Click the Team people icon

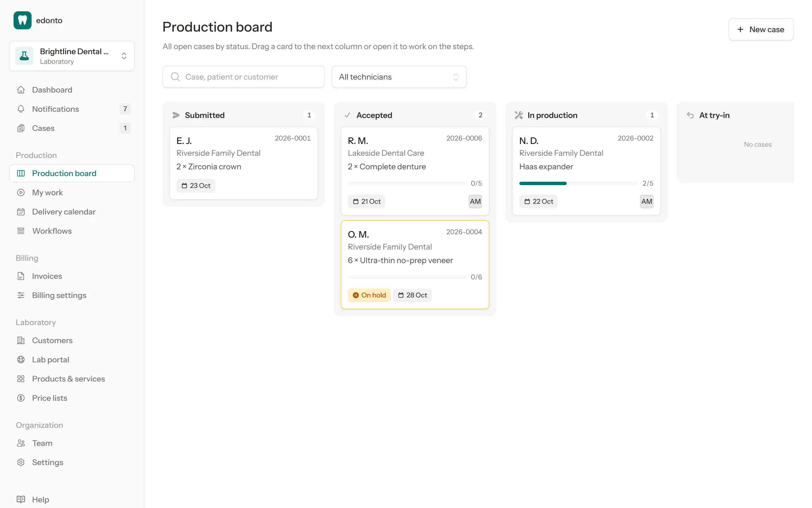tap(21, 443)
